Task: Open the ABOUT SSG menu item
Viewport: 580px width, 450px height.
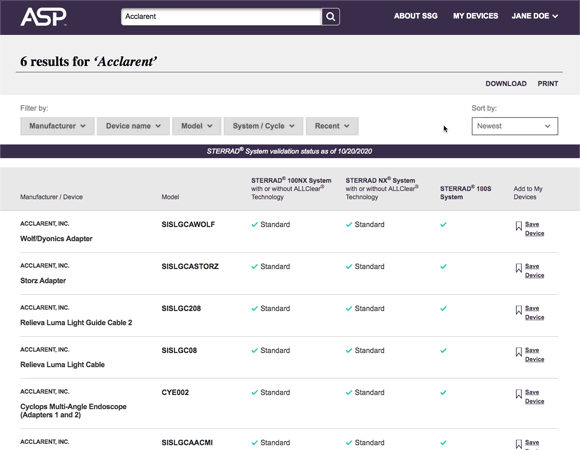Action: 415,16
